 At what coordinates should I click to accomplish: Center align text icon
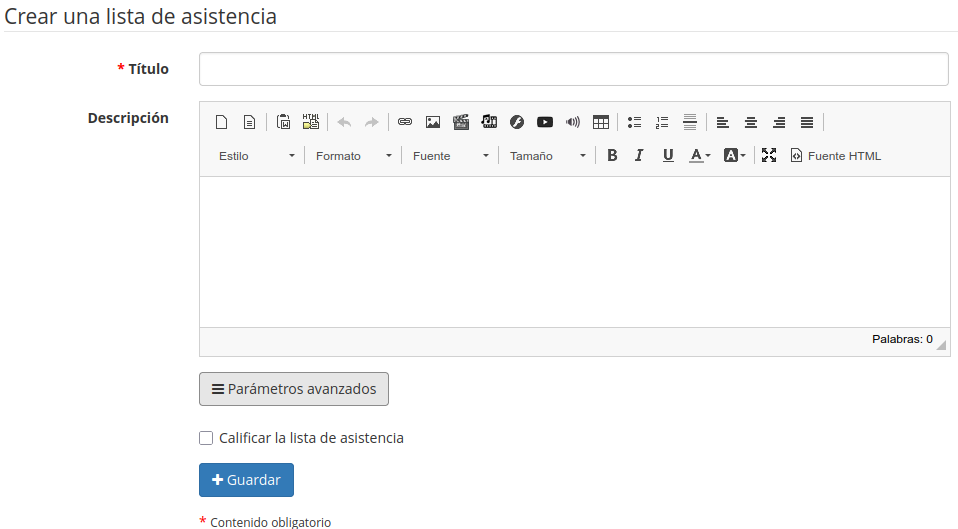coord(751,122)
